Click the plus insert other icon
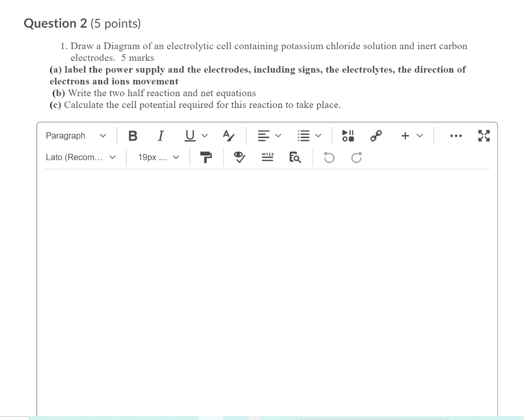 pyautogui.click(x=405, y=136)
